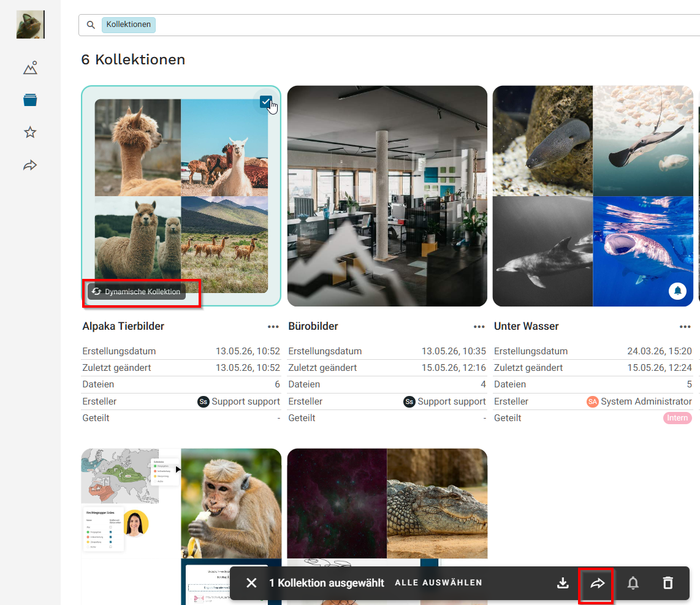Delete selected collection with trash icon
The image size is (700, 605).
668,583
